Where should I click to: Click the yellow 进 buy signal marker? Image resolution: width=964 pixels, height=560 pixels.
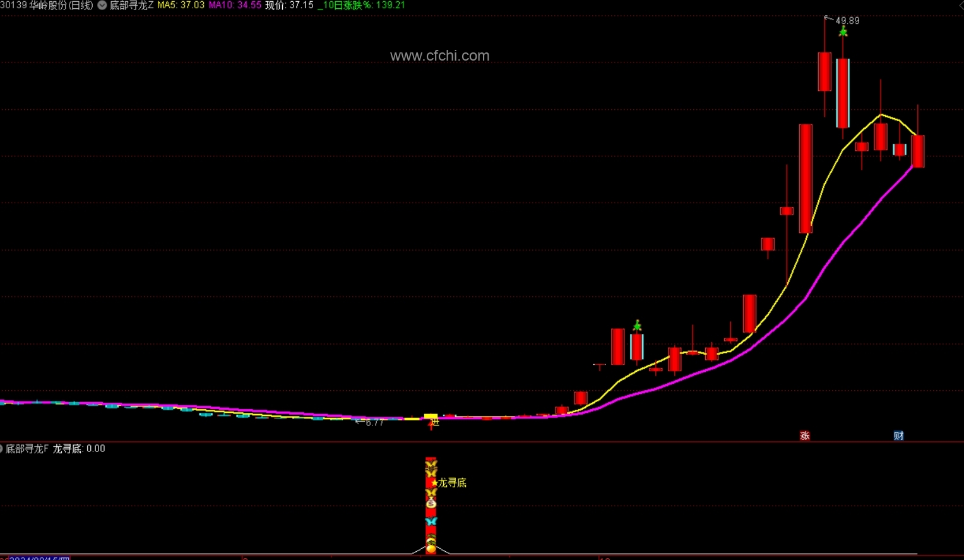[434, 422]
